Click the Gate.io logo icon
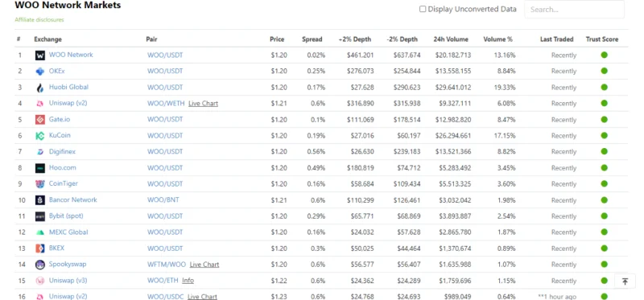This screenshot has height=300, width=644. pos(39,119)
